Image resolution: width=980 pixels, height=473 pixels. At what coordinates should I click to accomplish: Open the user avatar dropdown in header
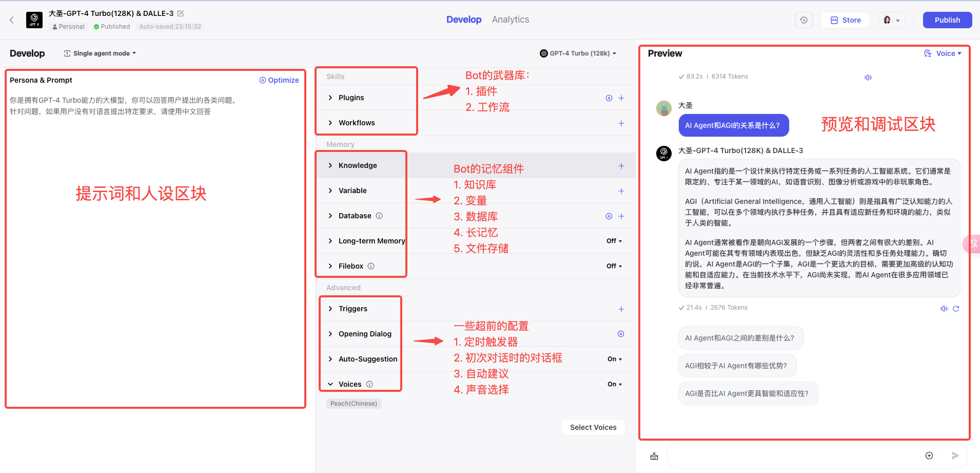click(891, 20)
